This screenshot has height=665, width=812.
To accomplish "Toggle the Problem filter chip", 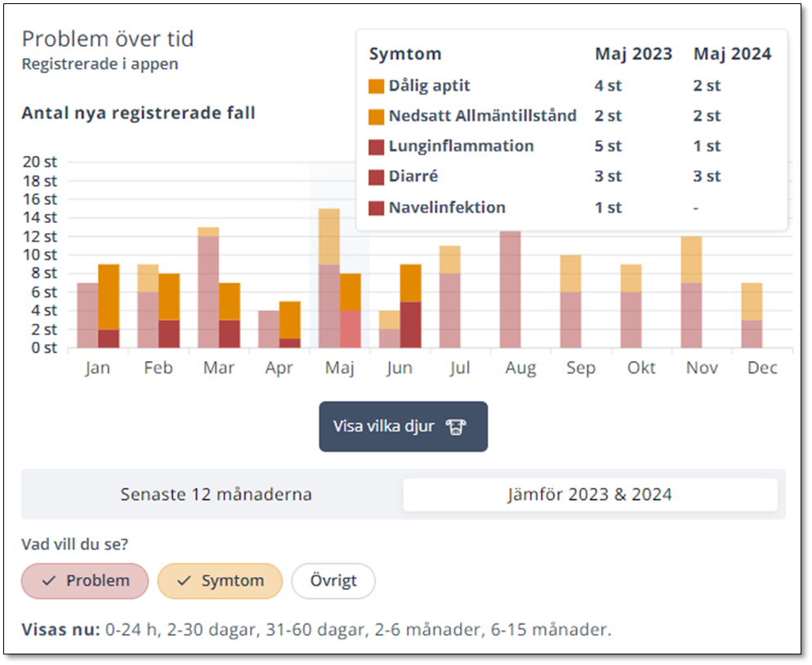I will pos(85,581).
